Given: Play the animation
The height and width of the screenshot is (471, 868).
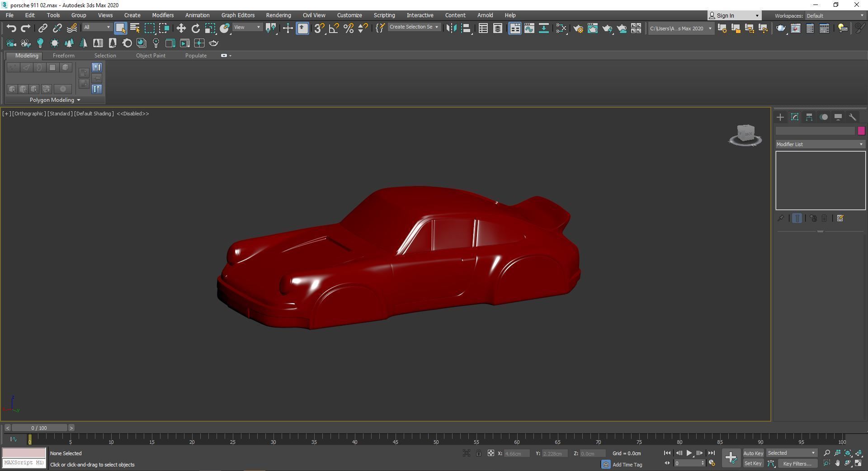Looking at the screenshot, I should click(x=689, y=453).
